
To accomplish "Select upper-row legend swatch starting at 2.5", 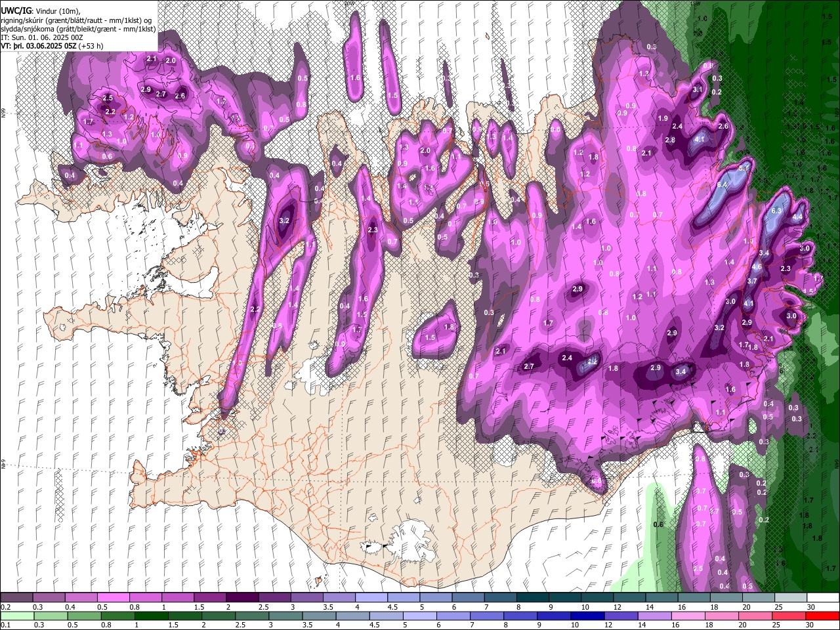I will [x=275, y=598].
